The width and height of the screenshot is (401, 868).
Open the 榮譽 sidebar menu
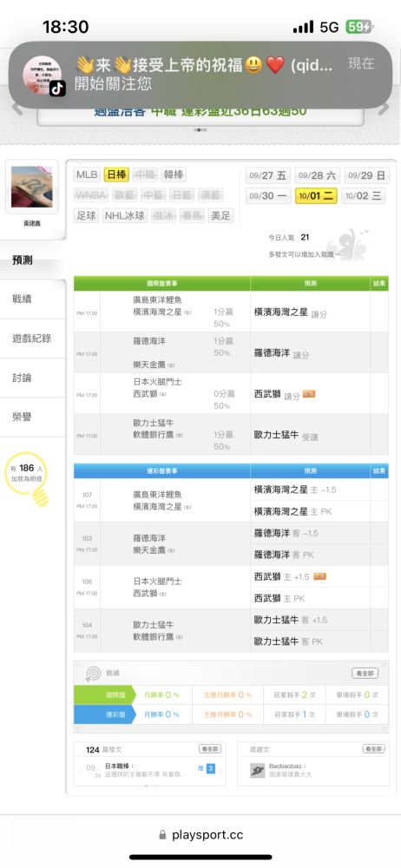(33, 418)
